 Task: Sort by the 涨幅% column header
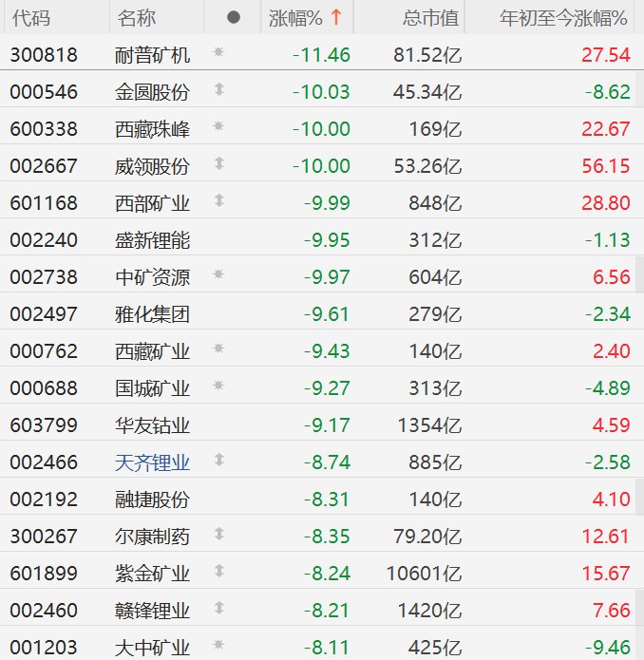[x=295, y=18]
